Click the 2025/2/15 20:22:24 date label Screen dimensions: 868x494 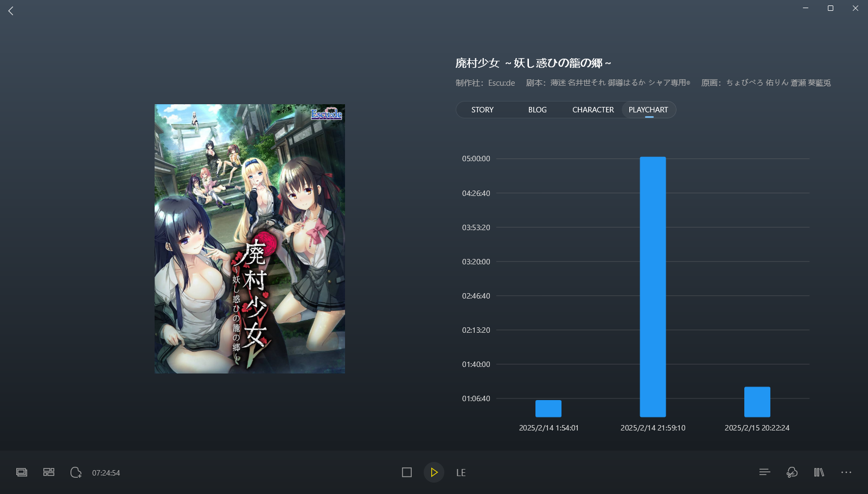coord(757,428)
